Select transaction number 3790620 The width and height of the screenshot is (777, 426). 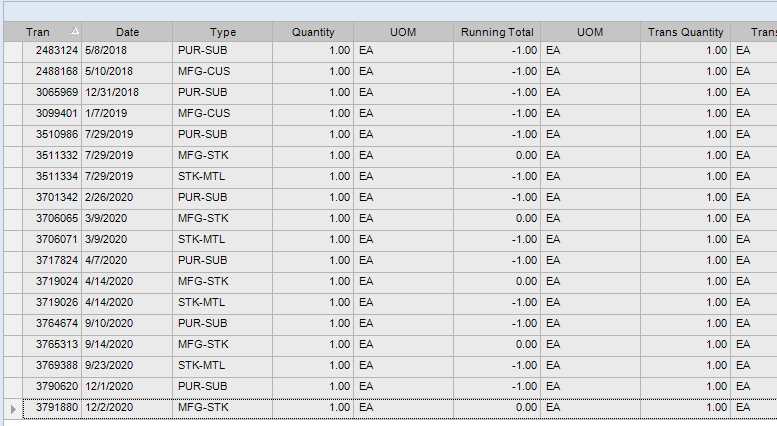coord(57,386)
